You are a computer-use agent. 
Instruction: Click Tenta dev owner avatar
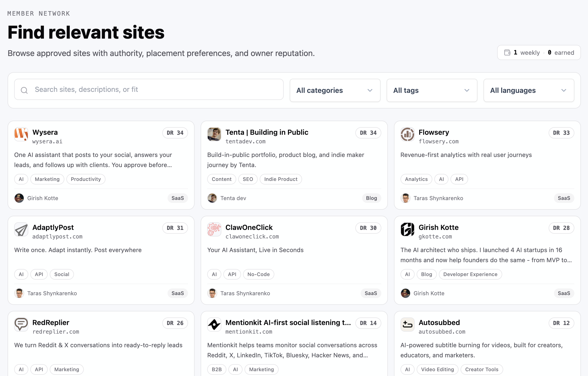212,198
